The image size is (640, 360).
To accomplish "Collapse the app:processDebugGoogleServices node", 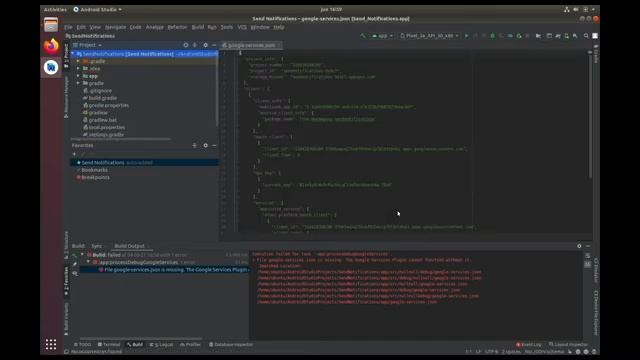I will 89,262.
